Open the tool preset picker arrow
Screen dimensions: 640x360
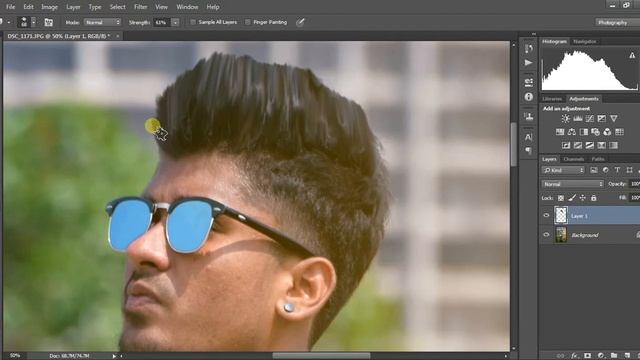[x=9, y=22]
